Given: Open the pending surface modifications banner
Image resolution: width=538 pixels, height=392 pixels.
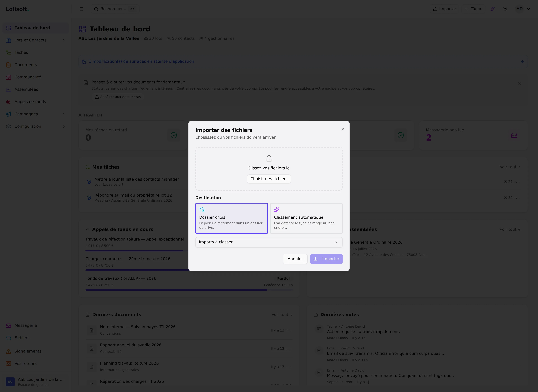Looking at the screenshot, I should pos(303,61).
